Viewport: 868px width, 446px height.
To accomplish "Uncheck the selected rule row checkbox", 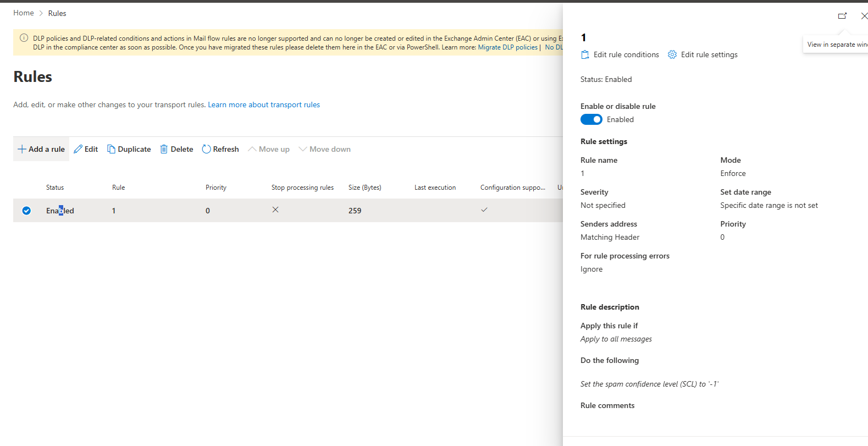I will click(26, 211).
